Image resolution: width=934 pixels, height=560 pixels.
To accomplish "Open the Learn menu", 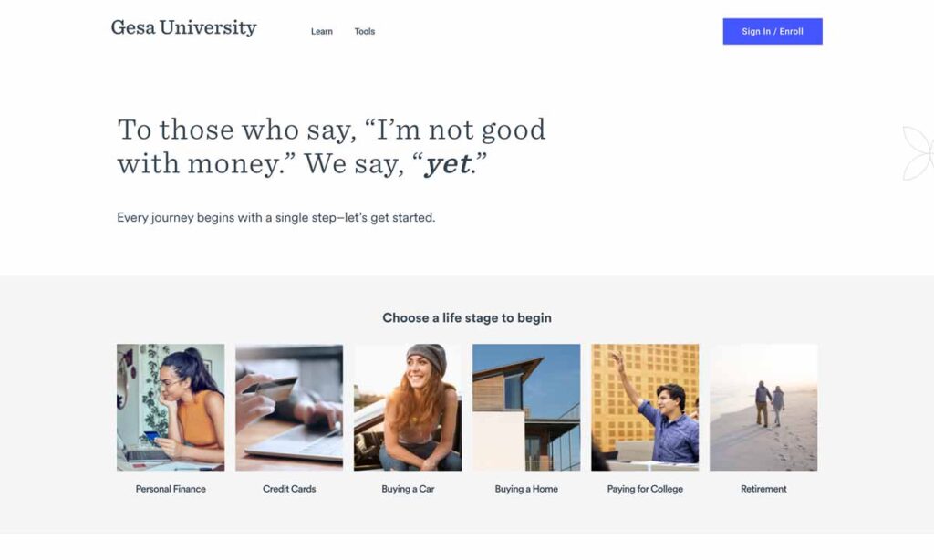I will 321,32.
